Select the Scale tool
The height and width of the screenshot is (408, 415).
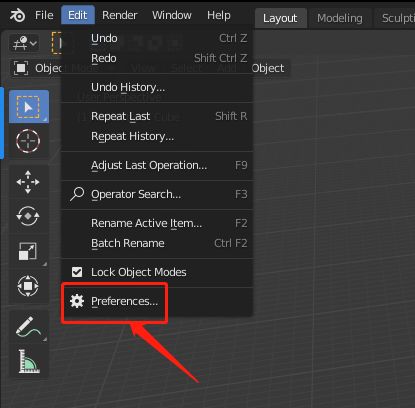tap(28, 251)
